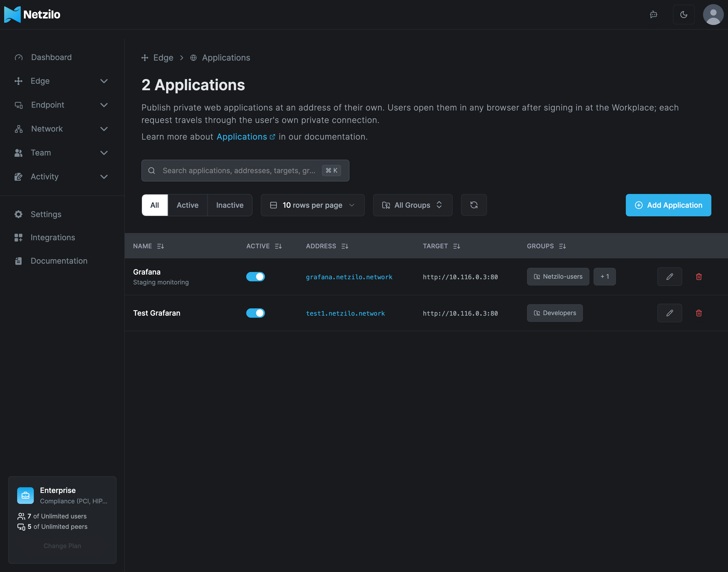Expand the Team sidebar section

62,153
